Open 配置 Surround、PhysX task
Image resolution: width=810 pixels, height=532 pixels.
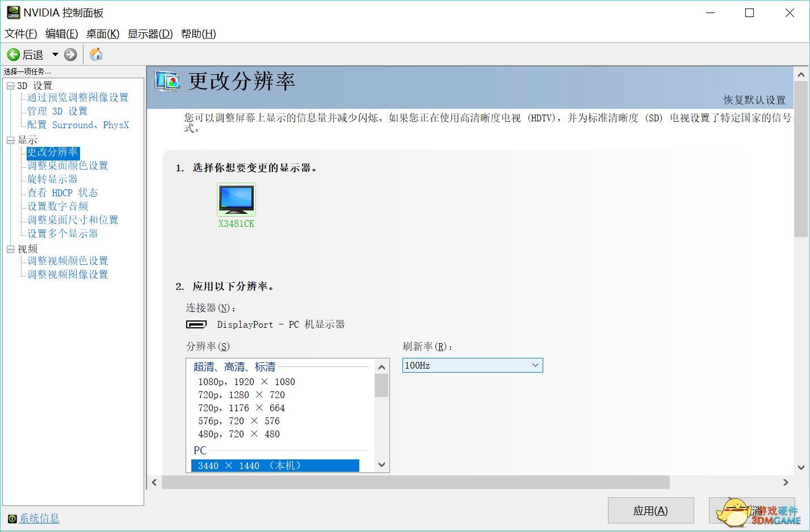(78, 125)
